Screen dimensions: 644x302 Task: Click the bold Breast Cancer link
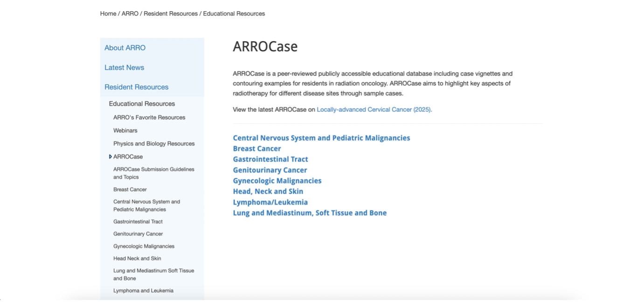257,149
